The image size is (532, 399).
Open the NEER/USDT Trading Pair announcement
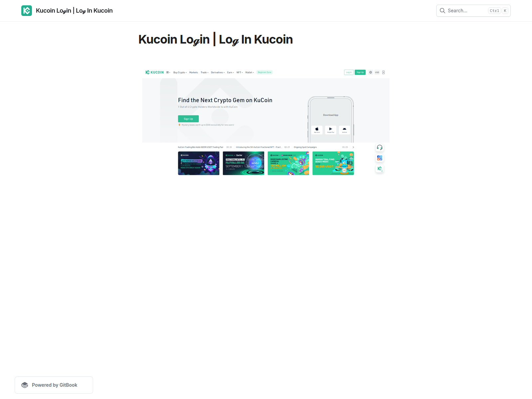tap(200, 147)
